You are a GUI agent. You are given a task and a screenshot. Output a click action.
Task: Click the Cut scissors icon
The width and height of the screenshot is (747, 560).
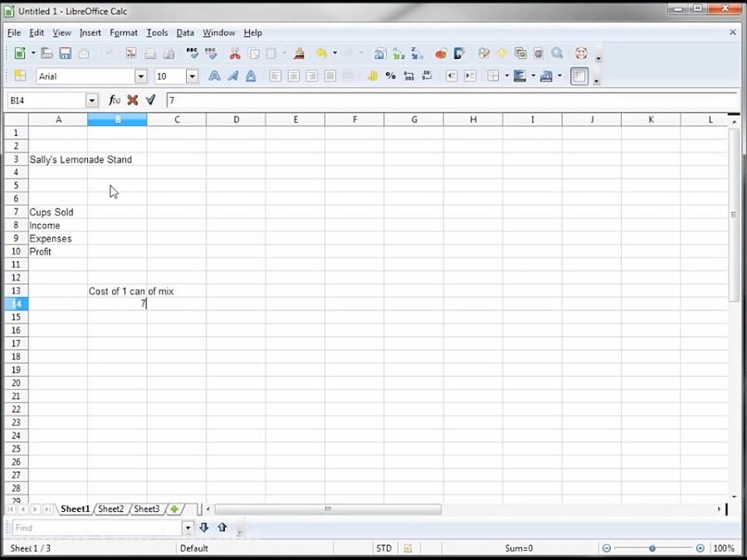coord(235,54)
